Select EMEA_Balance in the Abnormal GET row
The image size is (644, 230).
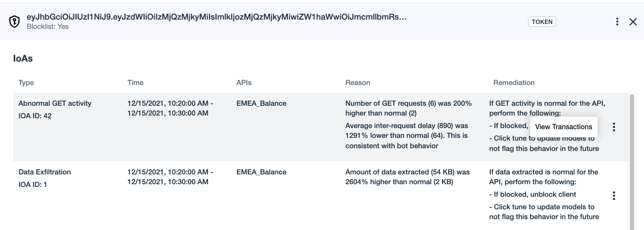(x=261, y=103)
